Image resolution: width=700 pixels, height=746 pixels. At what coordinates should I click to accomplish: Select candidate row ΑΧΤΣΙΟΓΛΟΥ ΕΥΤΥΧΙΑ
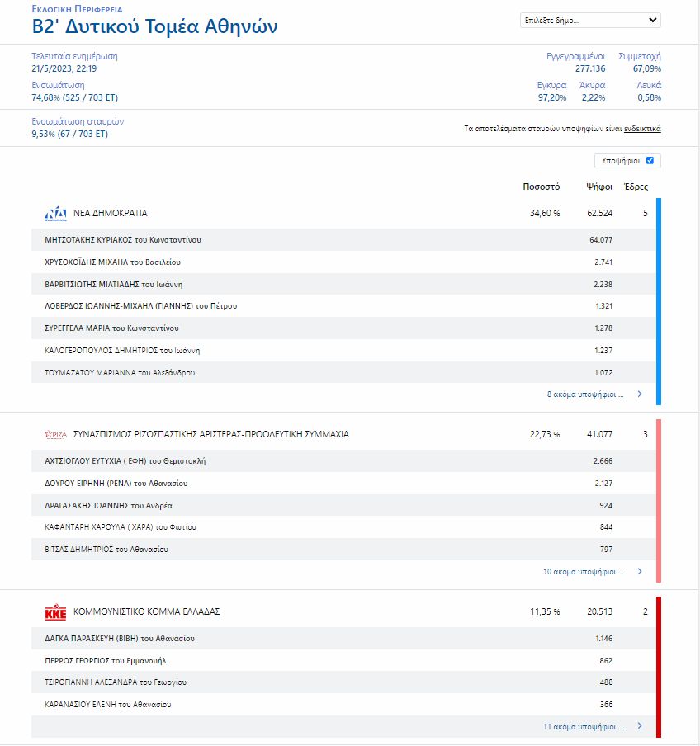(x=125, y=461)
